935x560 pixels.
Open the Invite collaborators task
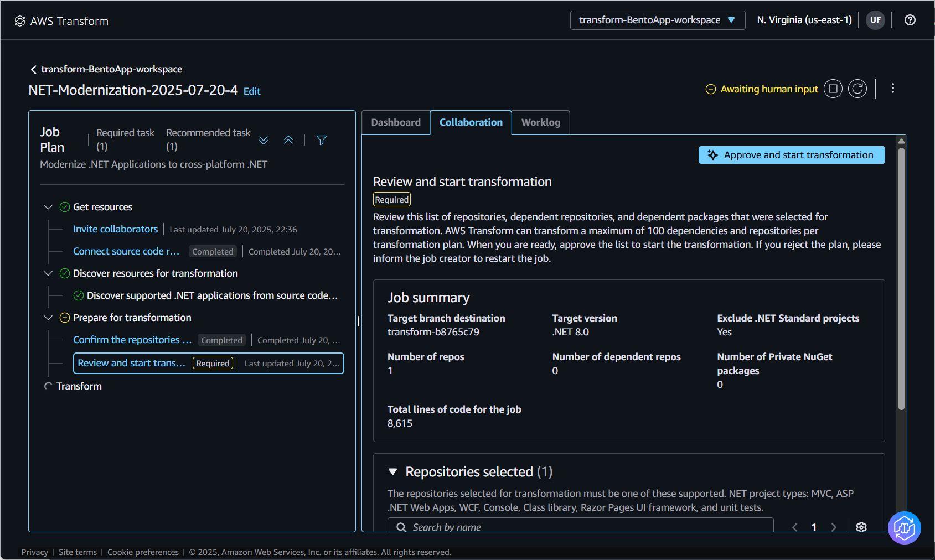coord(116,229)
